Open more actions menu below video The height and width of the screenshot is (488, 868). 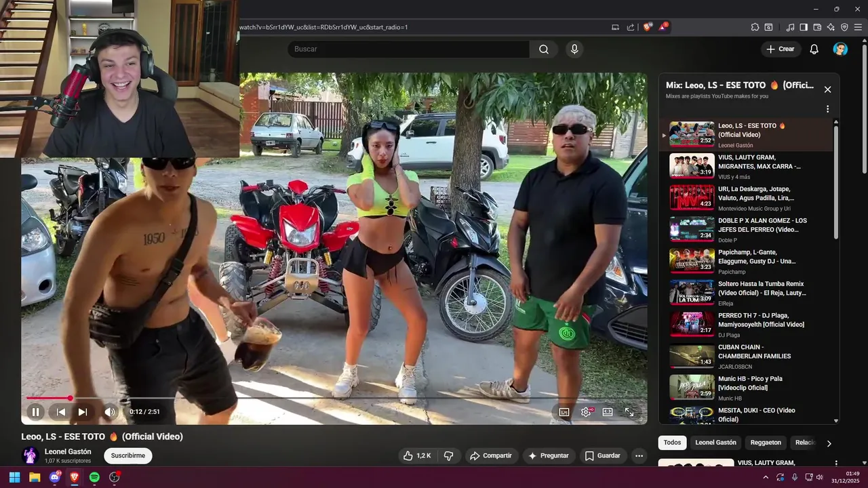coord(639,455)
